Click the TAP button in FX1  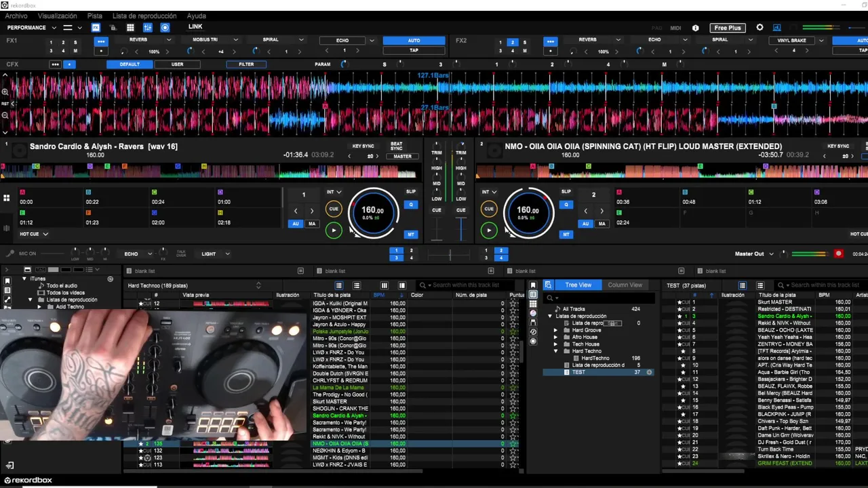(414, 50)
